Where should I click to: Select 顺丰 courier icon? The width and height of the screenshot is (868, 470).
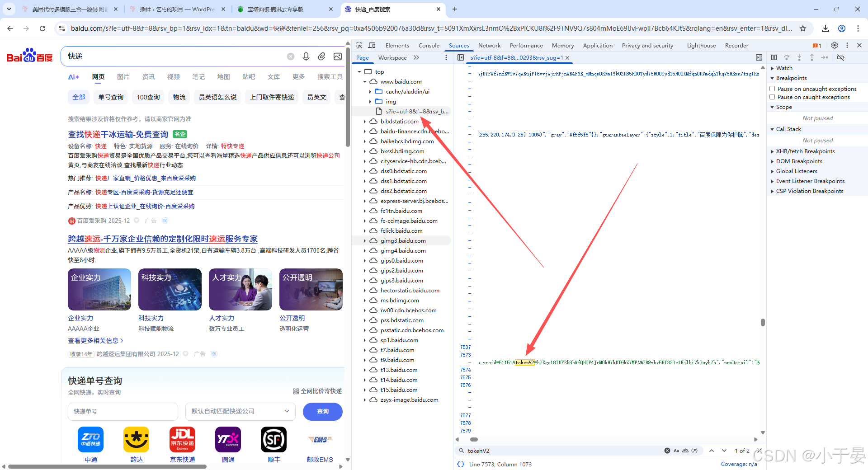[x=274, y=439]
